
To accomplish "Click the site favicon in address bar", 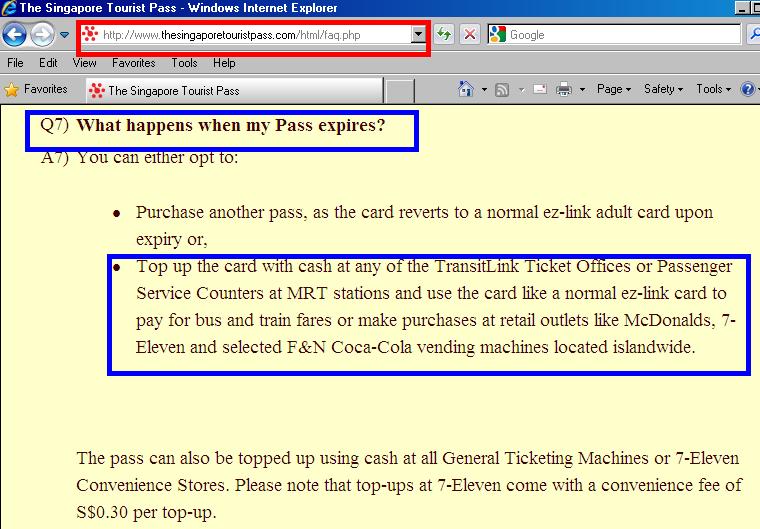I will pyautogui.click(x=90, y=34).
